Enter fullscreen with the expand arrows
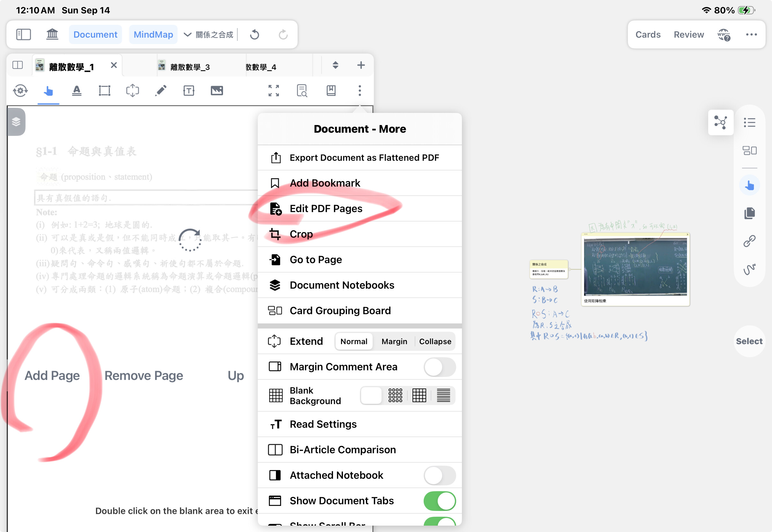Screen dimensions: 772x532 pos(274,91)
